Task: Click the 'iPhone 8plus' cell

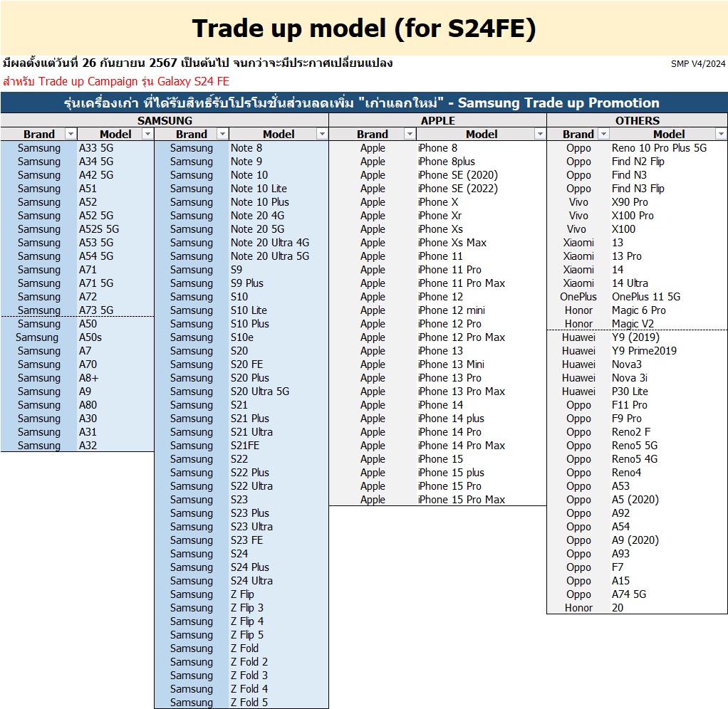Action: 481,162
